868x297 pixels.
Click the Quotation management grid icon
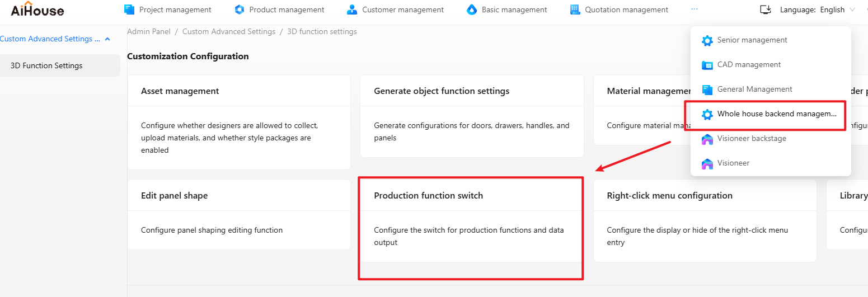[x=575, y=10]
